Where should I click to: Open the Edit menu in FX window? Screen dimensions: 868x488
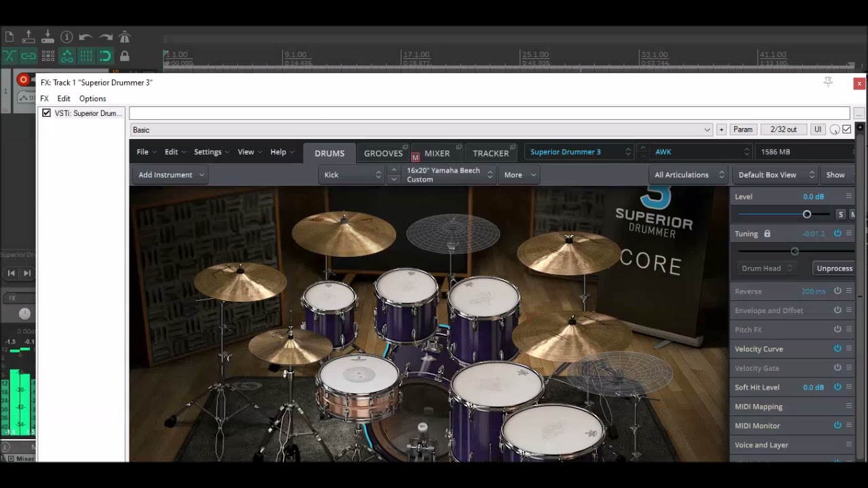point(64,98)
